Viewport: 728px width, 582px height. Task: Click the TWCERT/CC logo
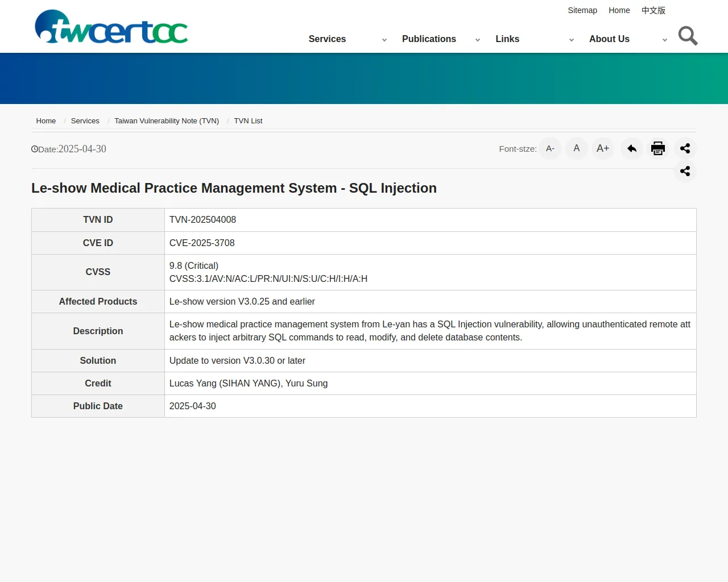[111, 27]
